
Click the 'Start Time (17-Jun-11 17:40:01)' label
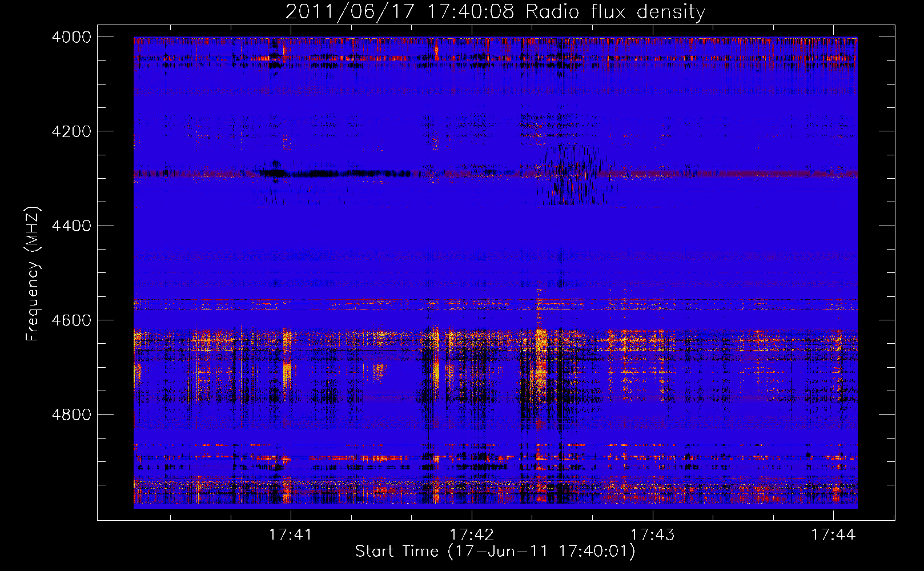495,552
